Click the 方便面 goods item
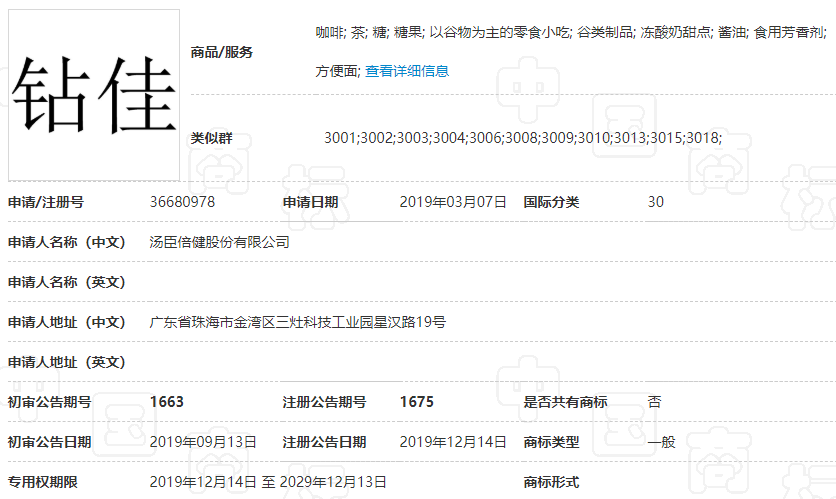This screenshot has height=499, width=836. pos(336,71)
